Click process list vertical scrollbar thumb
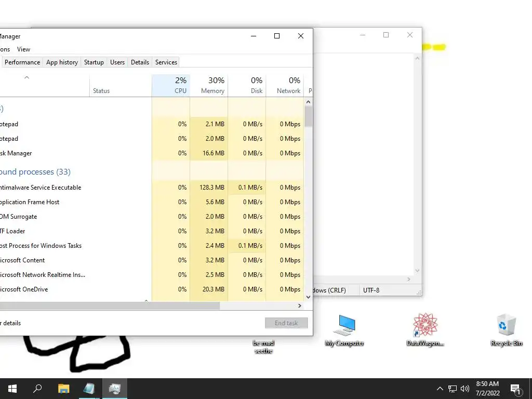The height and width of the screenshot is (399, 532). (309, 117)
